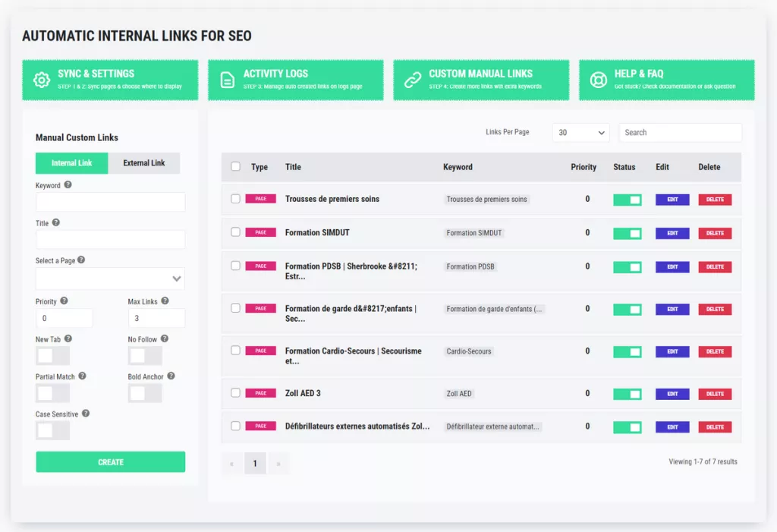Click the lifebuoy icon on Help & FAQ

pyautogui.click(x=598, y=80)
